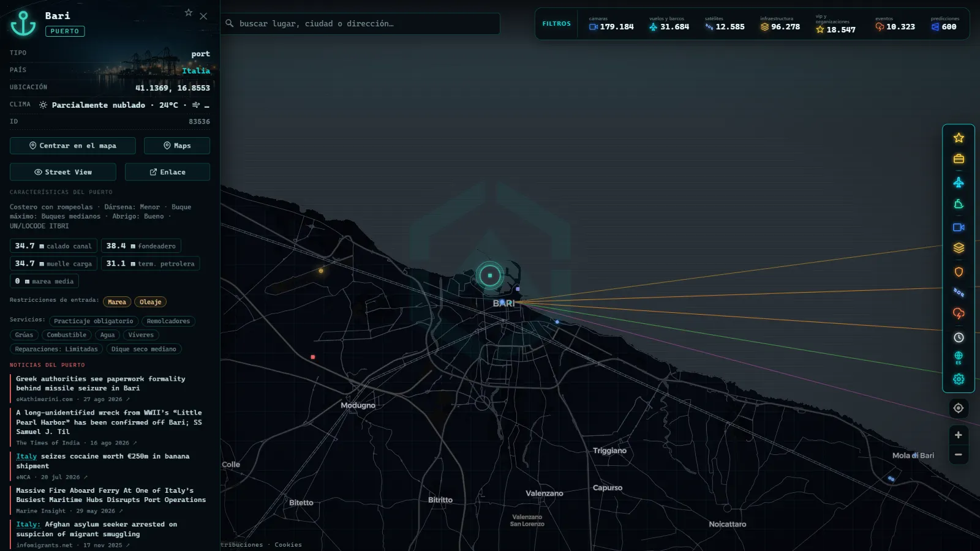Image resolution: width=980 pixels, height=551 pixels.
Task: Click the shield icon in right toolbar
Action: (959, 272)
